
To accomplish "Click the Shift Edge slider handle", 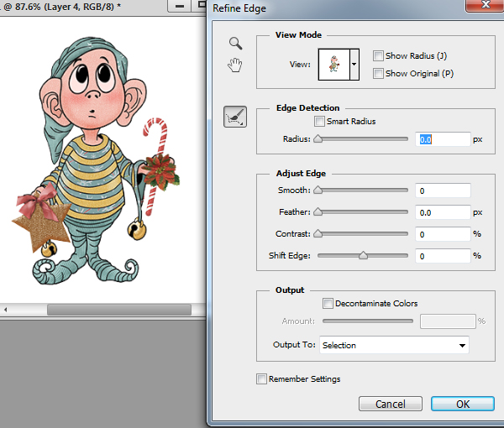I will [x=363, y=255].
